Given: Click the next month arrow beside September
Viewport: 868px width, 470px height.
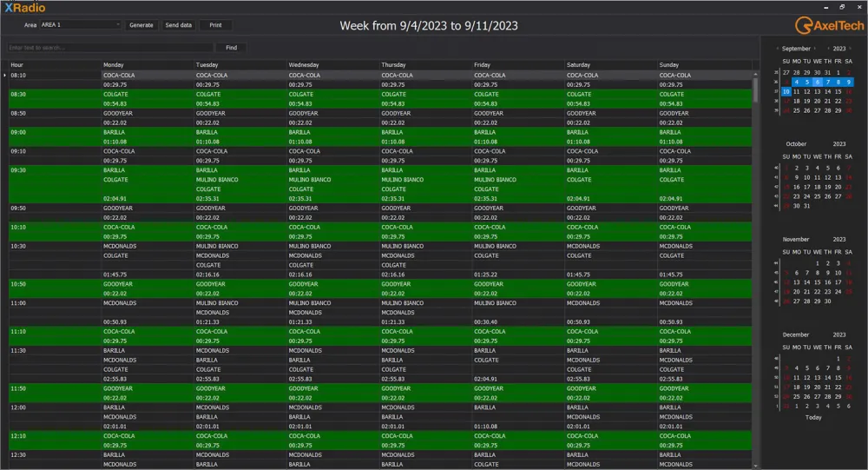Looking at the screenshot, I should tap(817, 49).
